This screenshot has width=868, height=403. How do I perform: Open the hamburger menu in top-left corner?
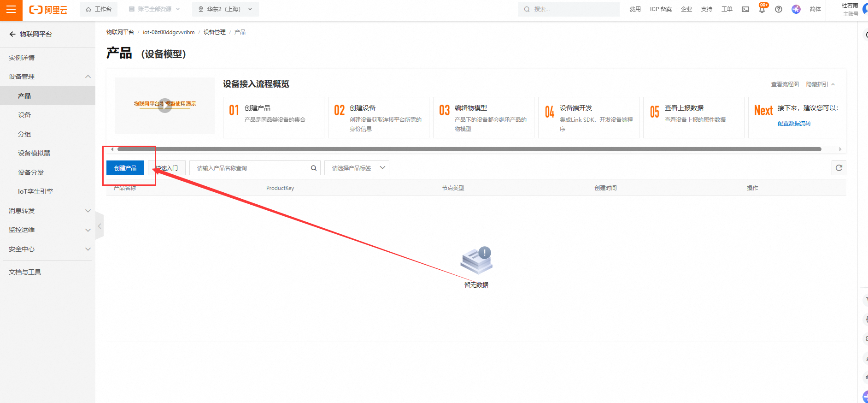click(x=11, y=10)
